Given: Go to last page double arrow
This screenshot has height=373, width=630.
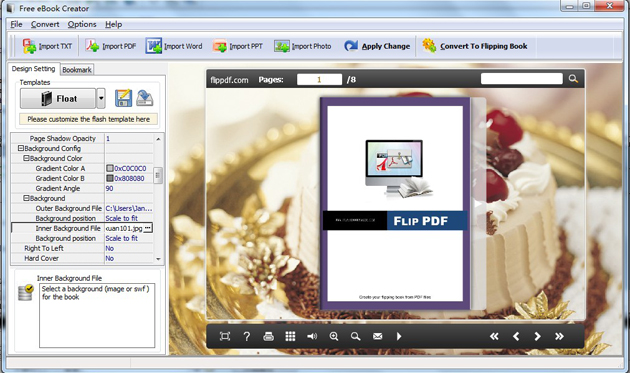Looking at the screenshot, I should coord(559,336).
